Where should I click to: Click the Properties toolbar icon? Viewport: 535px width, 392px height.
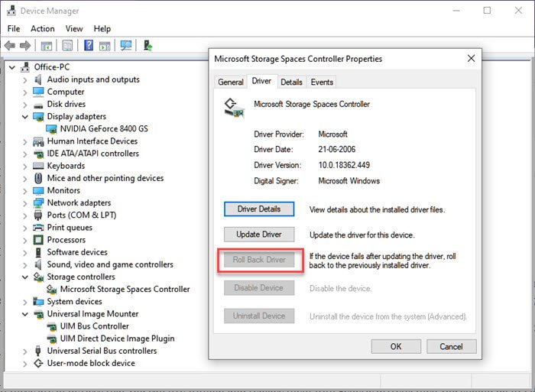tap(67, 45)
